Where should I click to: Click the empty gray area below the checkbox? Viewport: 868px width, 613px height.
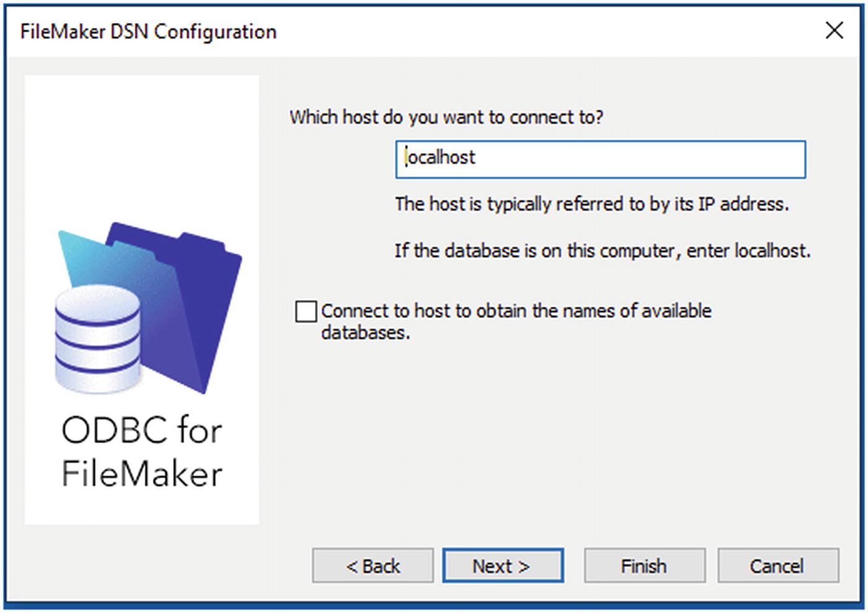coord(558,441)
